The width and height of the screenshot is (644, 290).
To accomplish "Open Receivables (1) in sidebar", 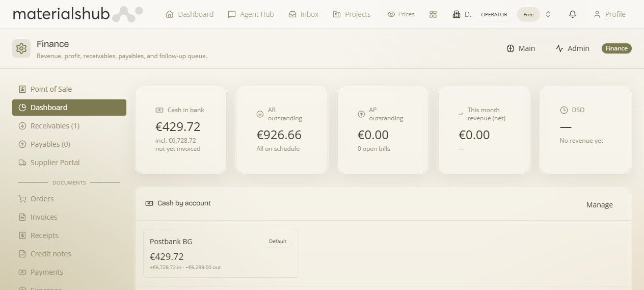I will coord(69,126).
